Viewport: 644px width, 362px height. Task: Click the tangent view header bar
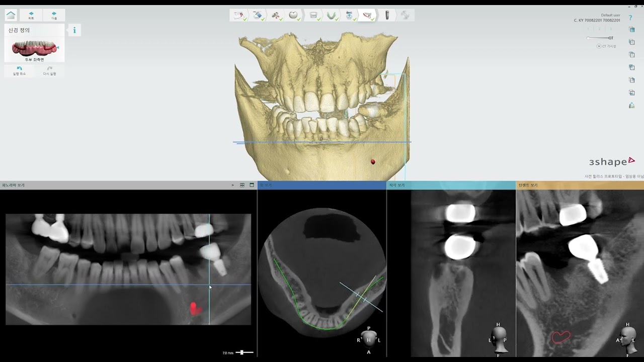pos(580,185)
